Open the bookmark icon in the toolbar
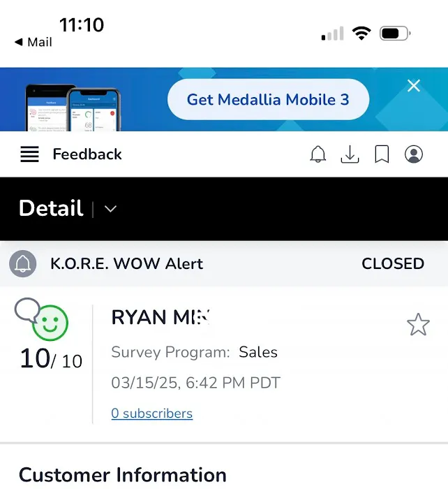The image size is (448, 489). (382, 154)
